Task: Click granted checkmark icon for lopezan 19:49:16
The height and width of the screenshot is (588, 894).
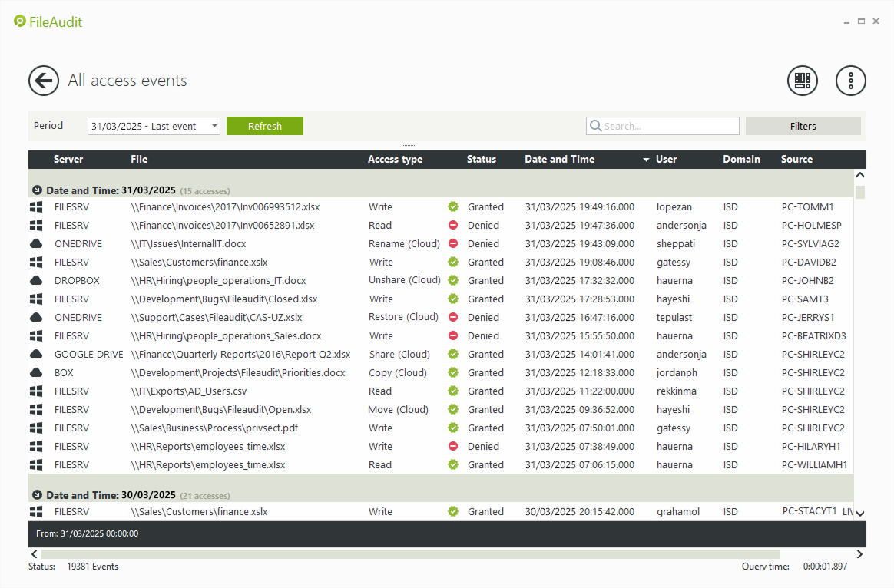Action: click(x=453, y=206)
